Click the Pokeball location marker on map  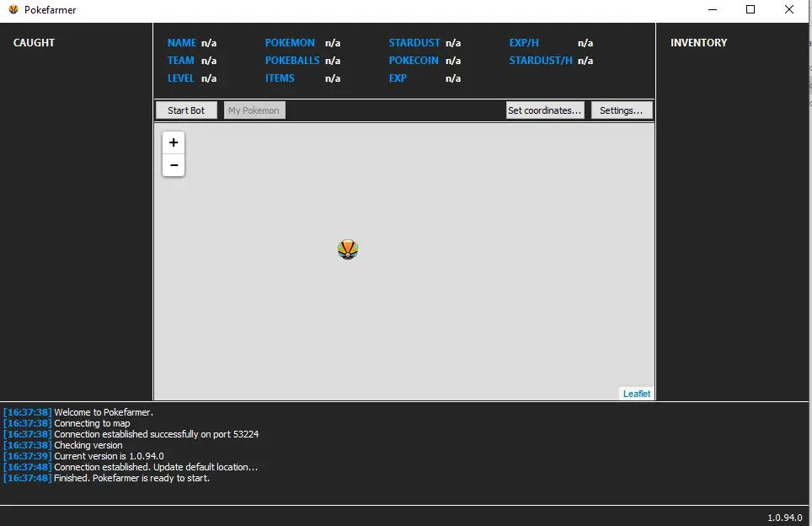point(348,249)
